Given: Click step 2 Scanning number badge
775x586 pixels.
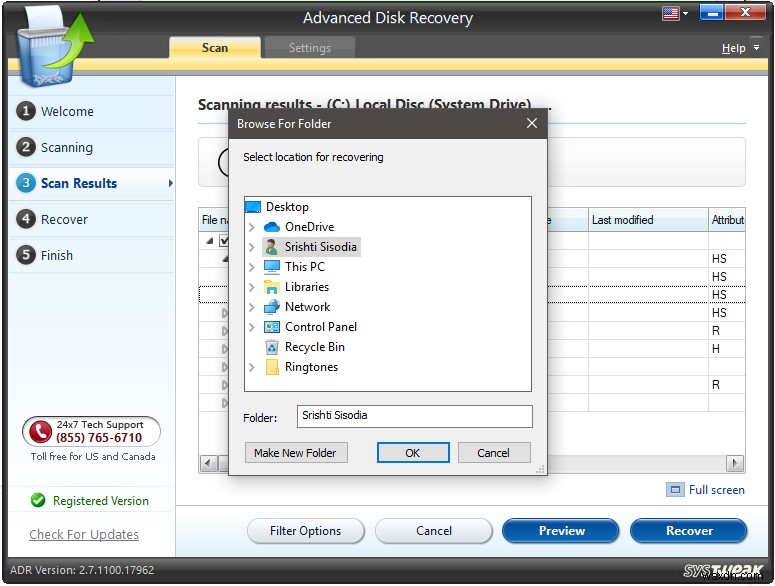Looking at the screenshot, I should point(26,147).
